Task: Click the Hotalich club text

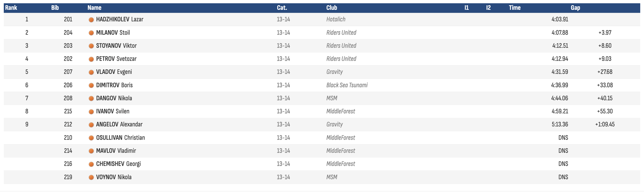Action: click(x=336, y=19)
